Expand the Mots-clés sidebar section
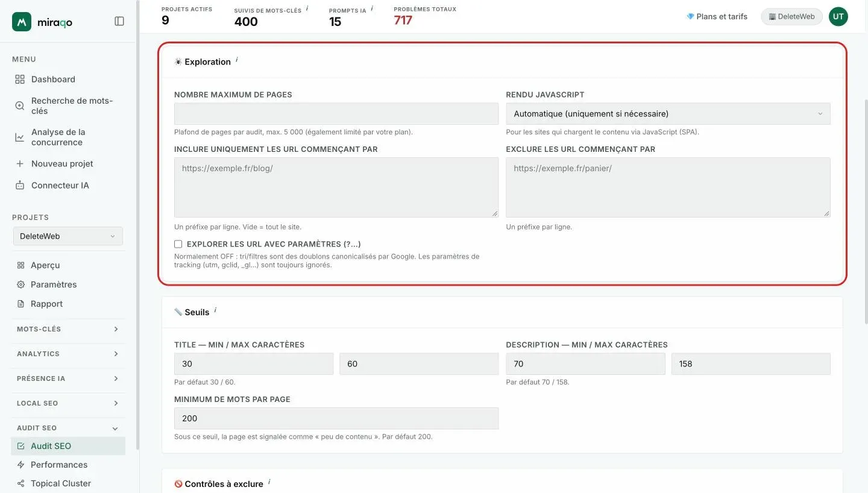Screen dimensions: 868x493 tap(68, 329)
